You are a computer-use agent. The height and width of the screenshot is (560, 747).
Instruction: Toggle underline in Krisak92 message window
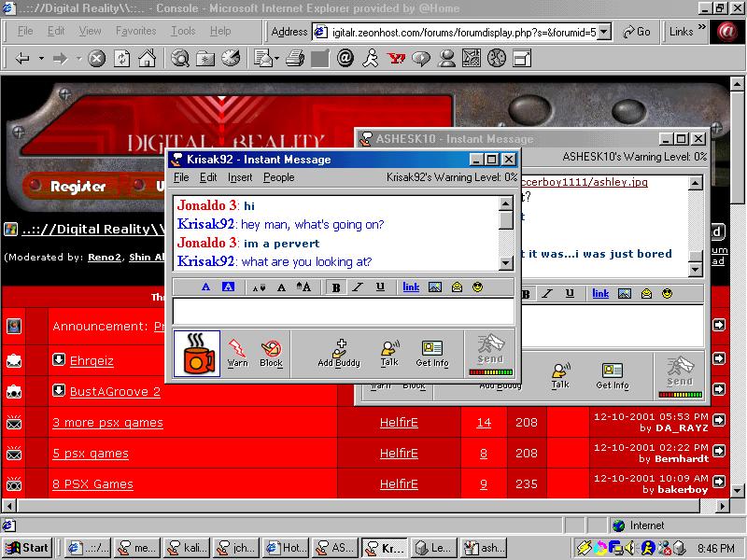[380, 287]
